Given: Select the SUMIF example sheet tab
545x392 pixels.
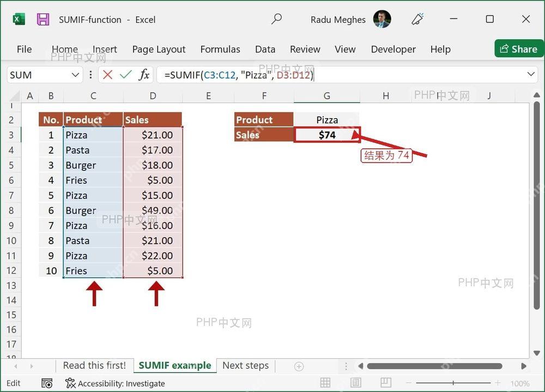Looking at the screenshot, I should point(175,366).
